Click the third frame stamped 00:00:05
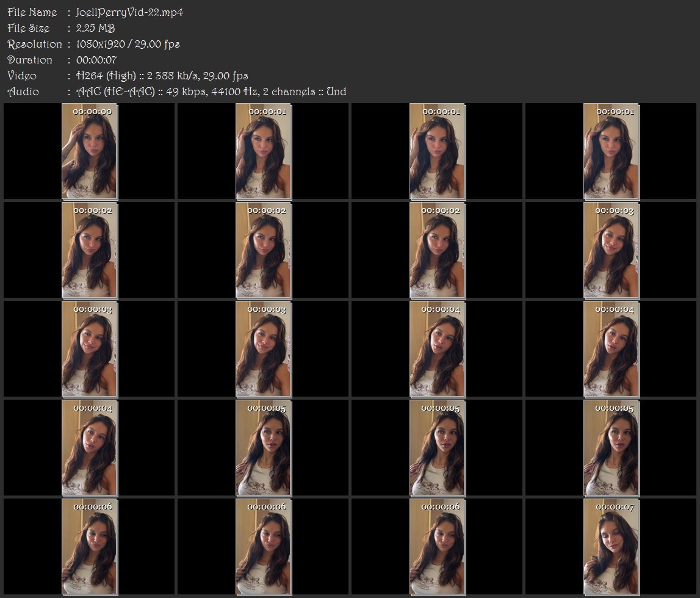Image resolution: width=700 pixels, height=598 pixels. point(612,448)
